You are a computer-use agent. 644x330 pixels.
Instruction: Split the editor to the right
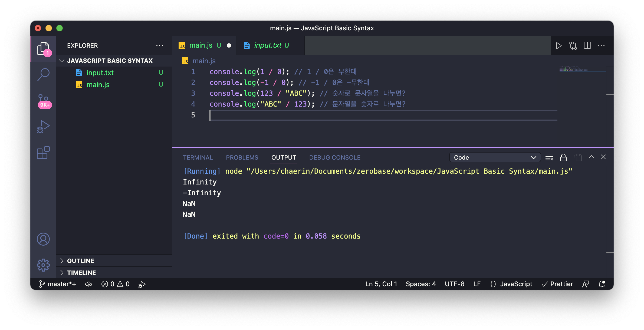pos(587,45)
